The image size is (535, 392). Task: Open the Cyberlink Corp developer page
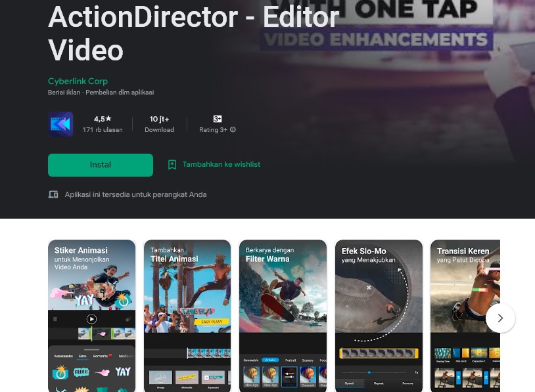78,81
